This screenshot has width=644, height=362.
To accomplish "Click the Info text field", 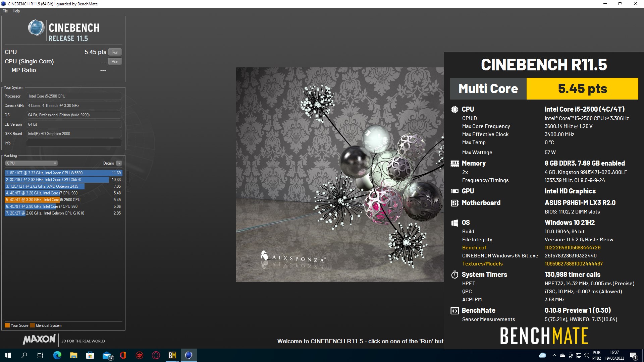I will (x=74, y=143).
